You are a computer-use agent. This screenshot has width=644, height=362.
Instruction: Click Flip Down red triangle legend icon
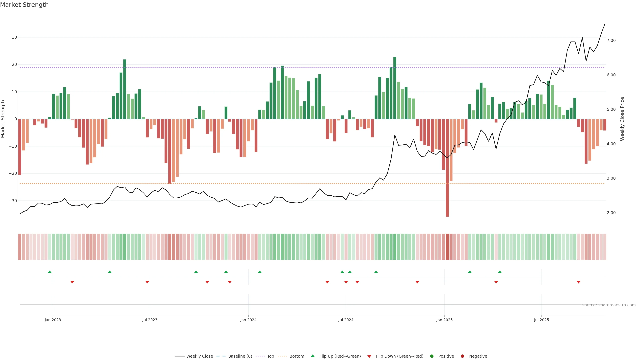[x=369, y=356]
